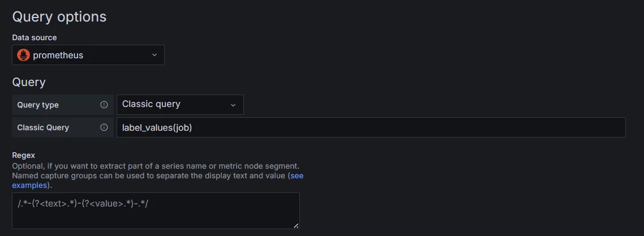Open the Classic query type chevron
Image resolution: width=644 pixels, height=236 pixels.
click(233, 105)
